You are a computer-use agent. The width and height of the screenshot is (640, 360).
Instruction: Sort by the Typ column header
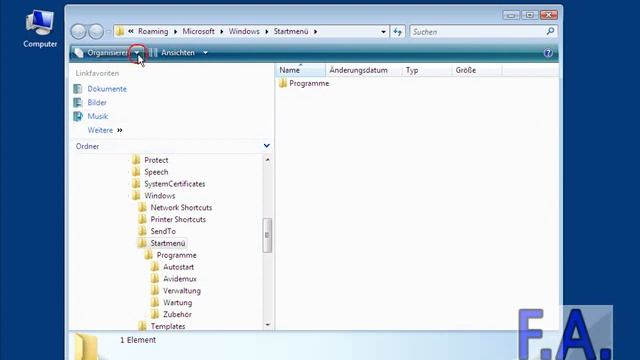427,70
